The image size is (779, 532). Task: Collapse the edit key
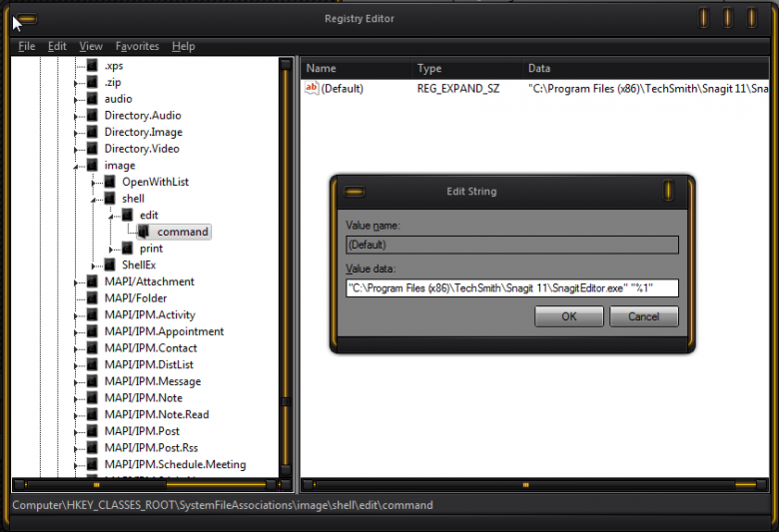click(111, 217)
